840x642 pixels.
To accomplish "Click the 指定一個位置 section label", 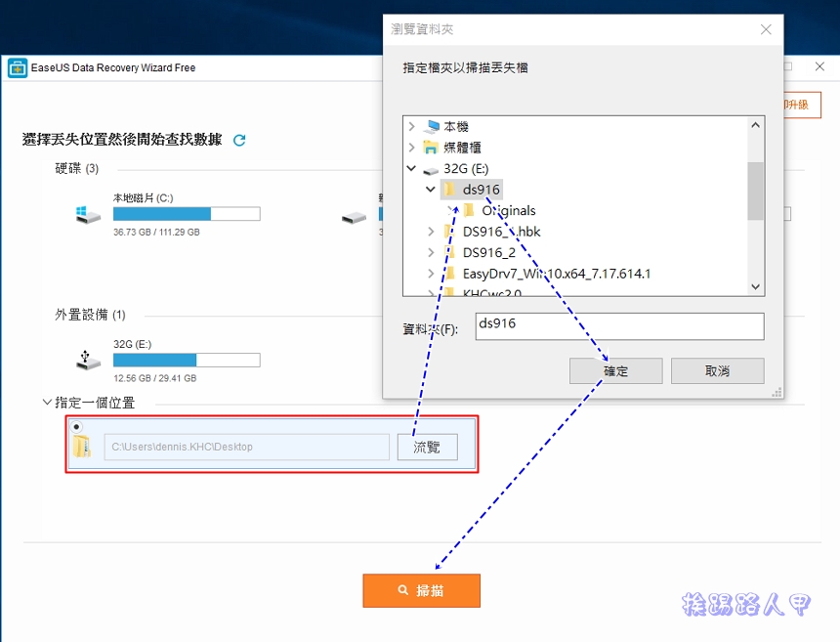I will 95,403.
